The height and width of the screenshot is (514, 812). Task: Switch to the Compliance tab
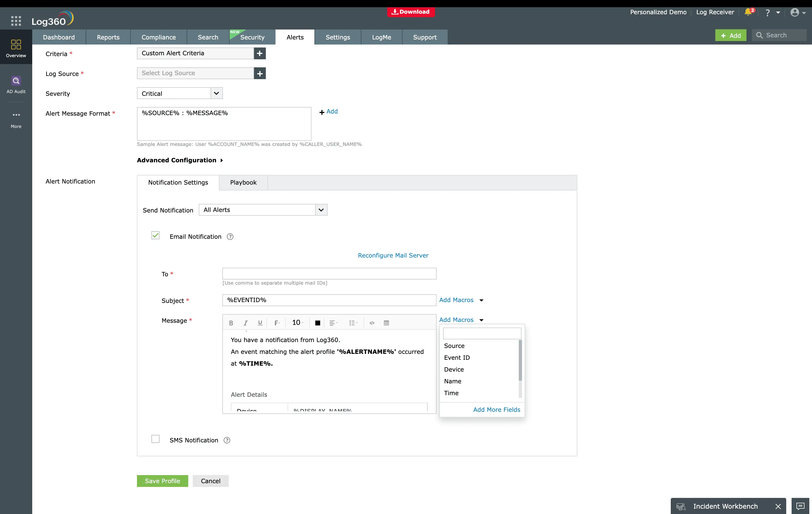pos(158,37)
